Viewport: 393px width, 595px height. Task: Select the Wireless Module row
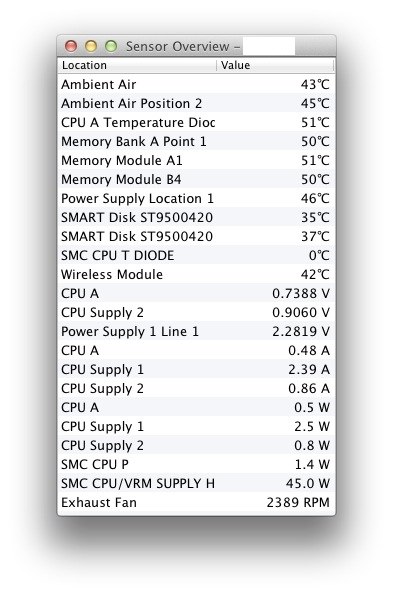[196, 274]
